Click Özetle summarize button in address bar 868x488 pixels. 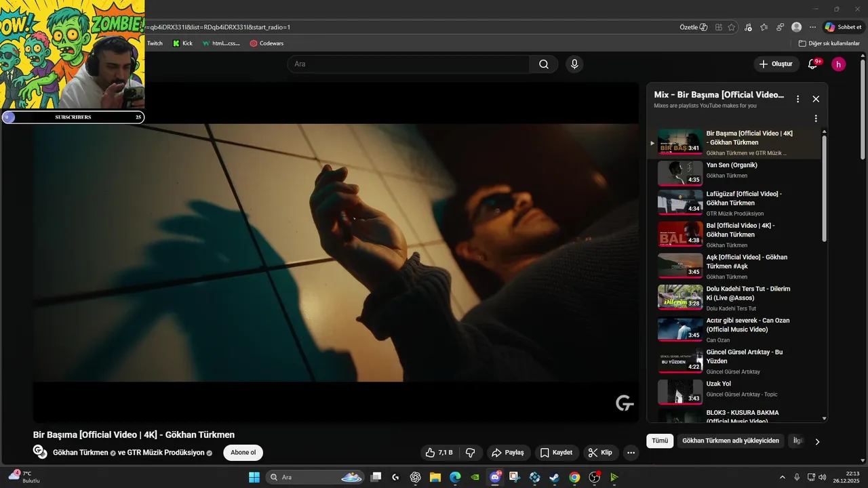pos(693,27)
